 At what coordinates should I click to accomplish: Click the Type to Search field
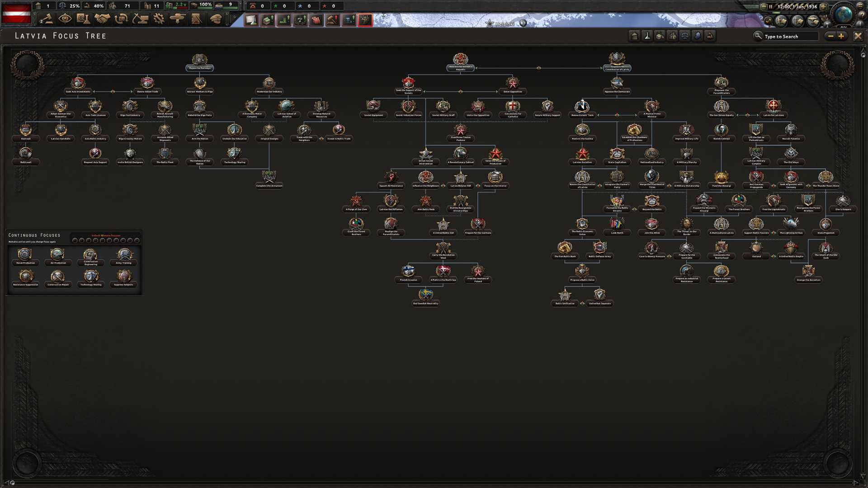[791, 36]
